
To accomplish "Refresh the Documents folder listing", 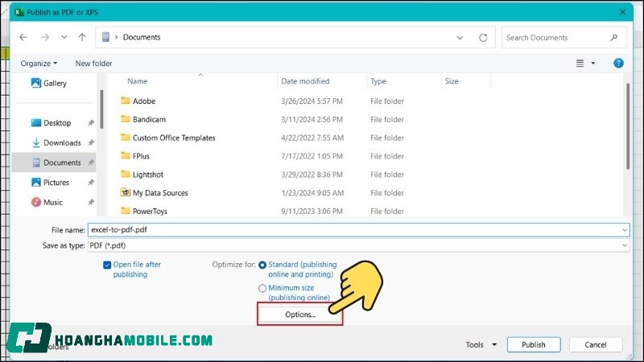I will pyautogui.click(x=483, y=38).
